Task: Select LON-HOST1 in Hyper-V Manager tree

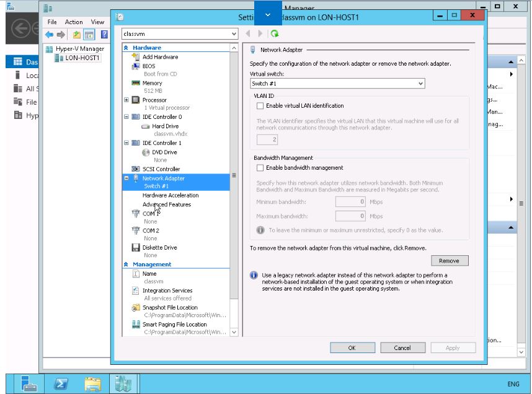Action: 82,58
